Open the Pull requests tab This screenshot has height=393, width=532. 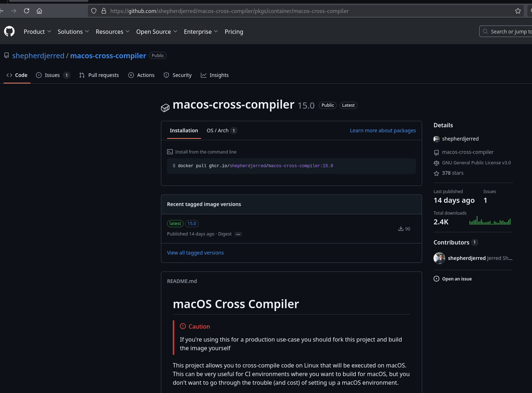click(x=99, y=75)
